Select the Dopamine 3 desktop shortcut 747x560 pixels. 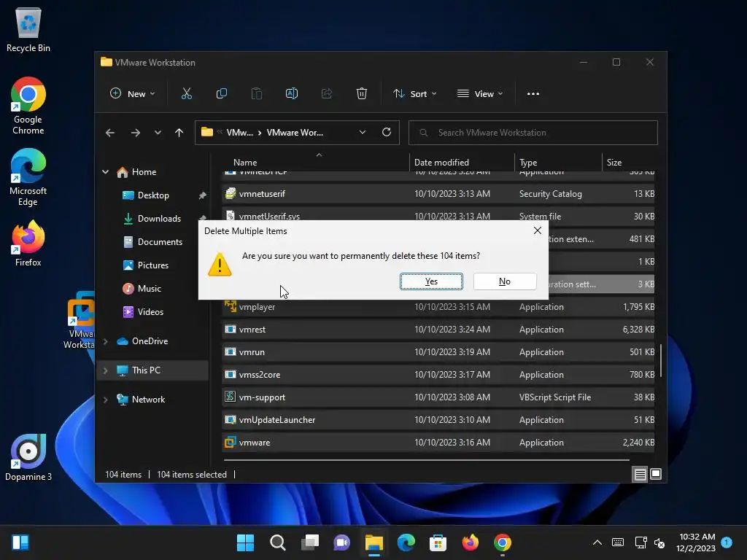(28, 458)
